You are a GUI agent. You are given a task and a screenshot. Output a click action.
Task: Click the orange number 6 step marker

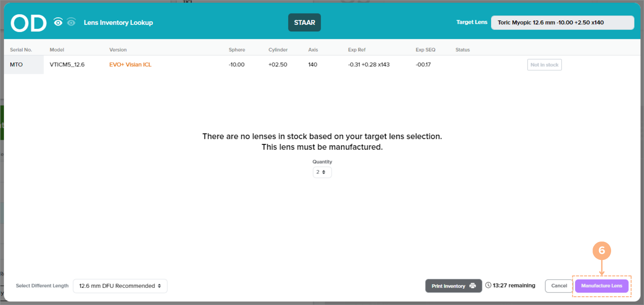click(x=601, y=251)
